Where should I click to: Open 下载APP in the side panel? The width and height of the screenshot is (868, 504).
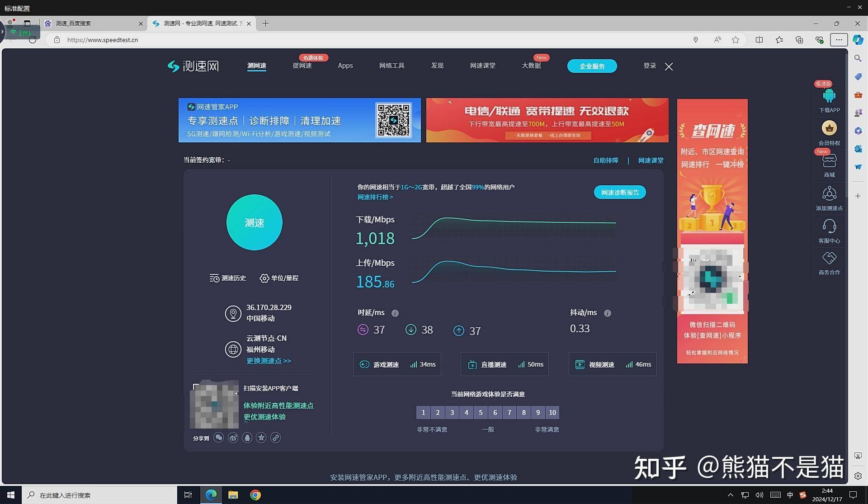point(829,100)
